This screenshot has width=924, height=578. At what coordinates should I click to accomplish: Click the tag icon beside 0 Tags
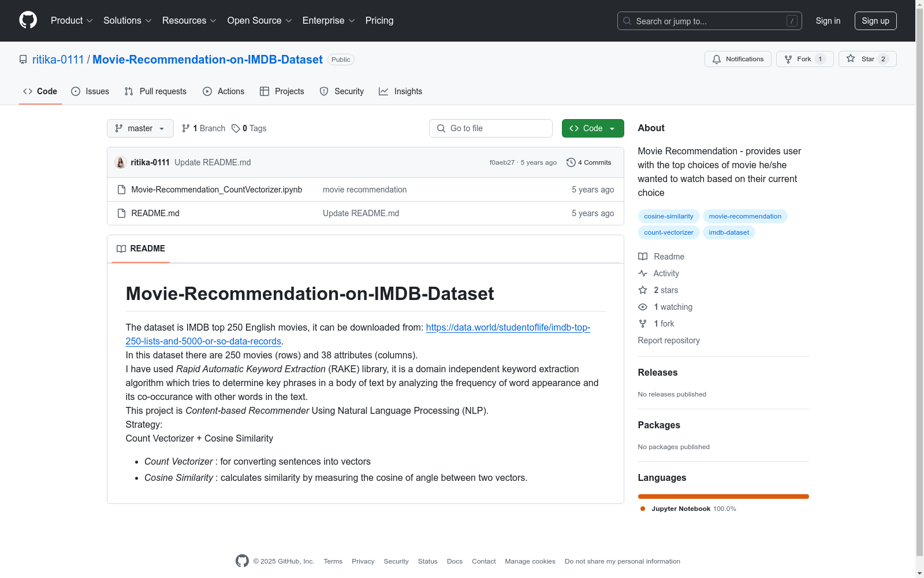pos(236,128)
